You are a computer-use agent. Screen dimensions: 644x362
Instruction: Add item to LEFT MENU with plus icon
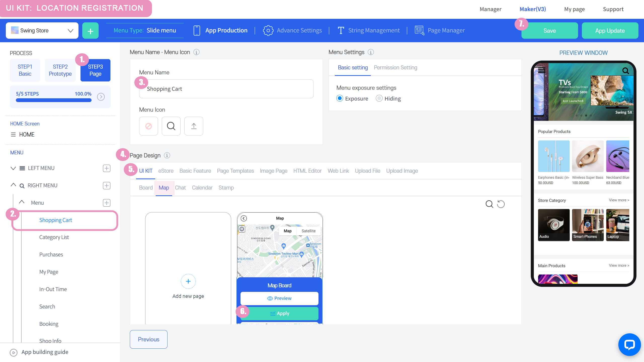coord(107,168)
